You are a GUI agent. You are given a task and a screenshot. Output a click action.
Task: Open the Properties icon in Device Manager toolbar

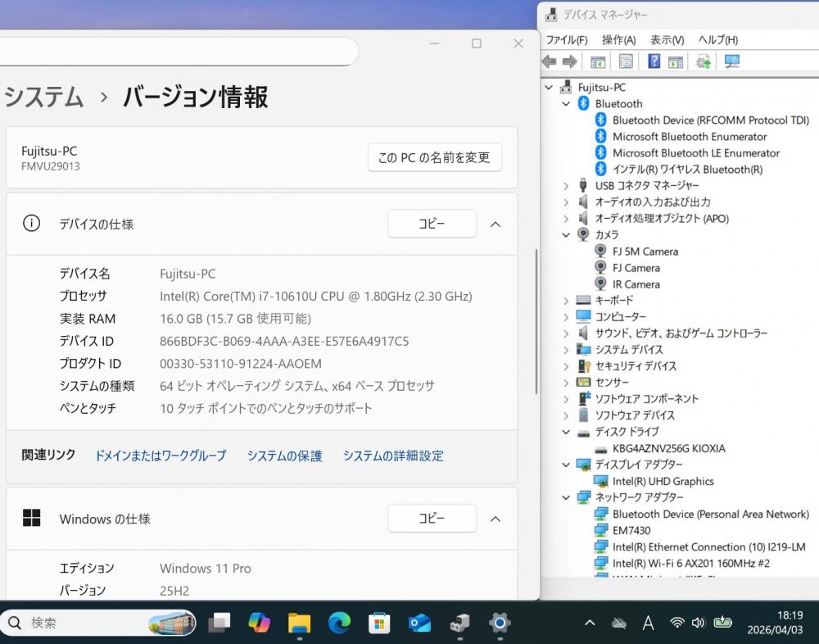pyautogui.click(x=626, y=61)
